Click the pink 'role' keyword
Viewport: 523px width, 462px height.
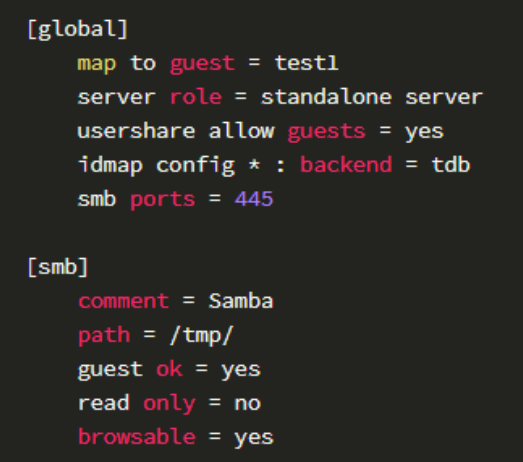point(196,97)
